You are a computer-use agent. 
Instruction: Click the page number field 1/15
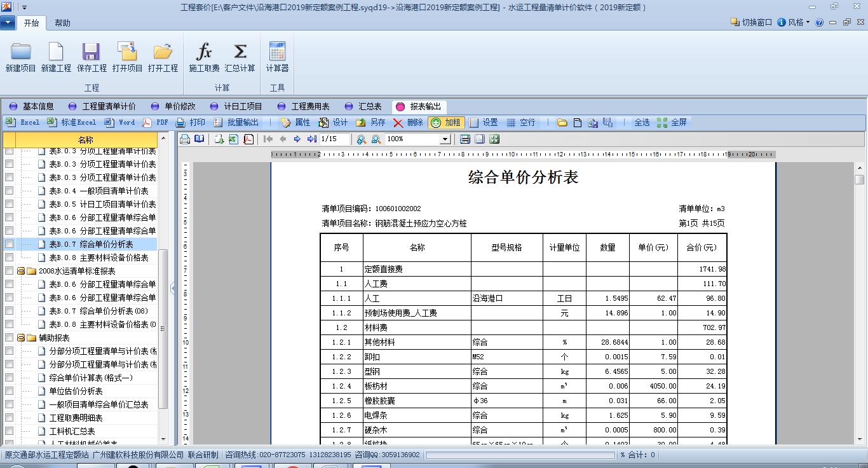tap(334, 139)
